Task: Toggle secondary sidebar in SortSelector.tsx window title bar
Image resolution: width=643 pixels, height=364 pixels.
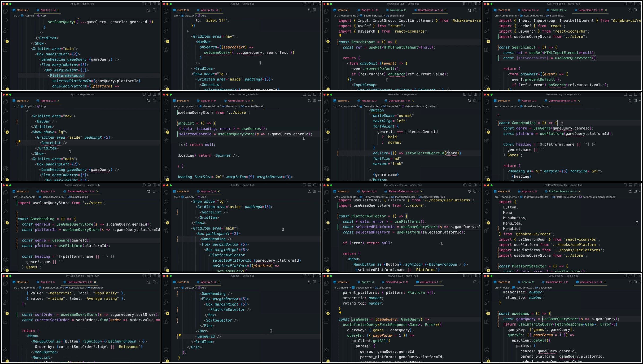Action: 154,276
